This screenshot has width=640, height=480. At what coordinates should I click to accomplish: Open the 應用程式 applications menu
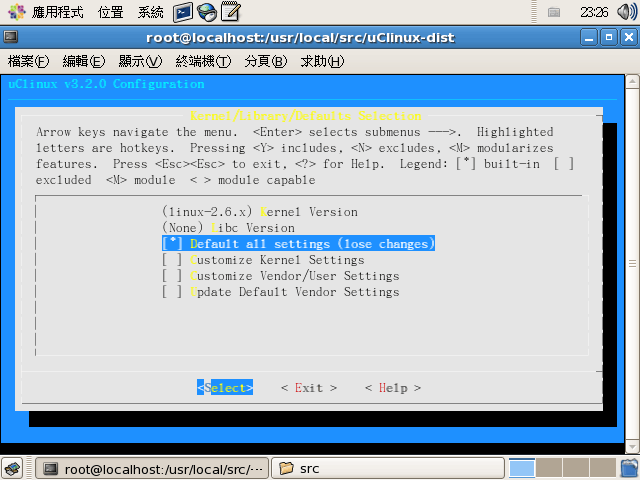tap(50, 12)
